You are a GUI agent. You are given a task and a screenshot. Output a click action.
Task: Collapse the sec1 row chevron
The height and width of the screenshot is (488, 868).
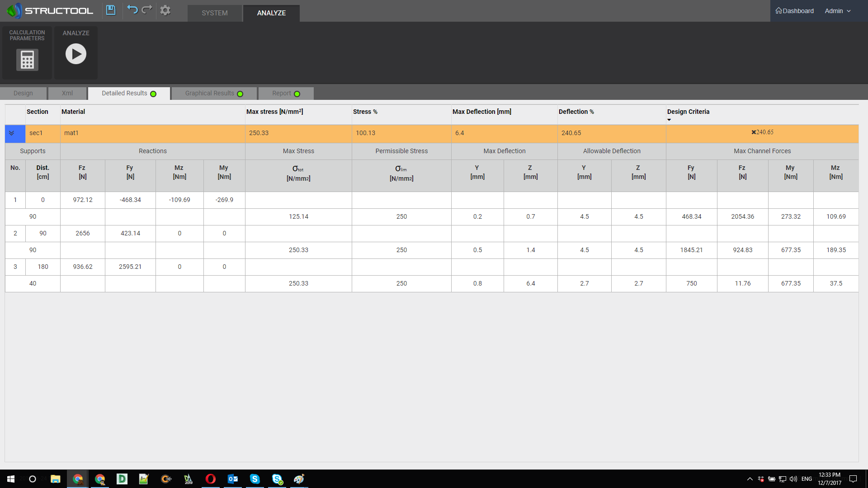(12, 133)
